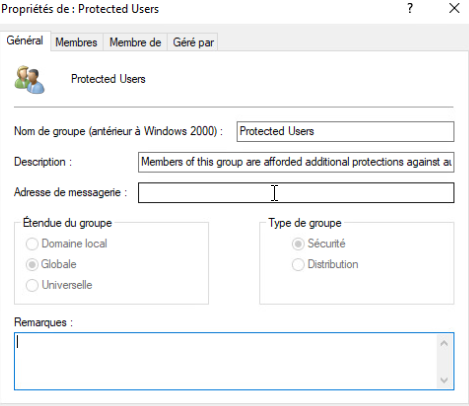Click the Remarques scrollbar down arrow

[x=444, y=380]
